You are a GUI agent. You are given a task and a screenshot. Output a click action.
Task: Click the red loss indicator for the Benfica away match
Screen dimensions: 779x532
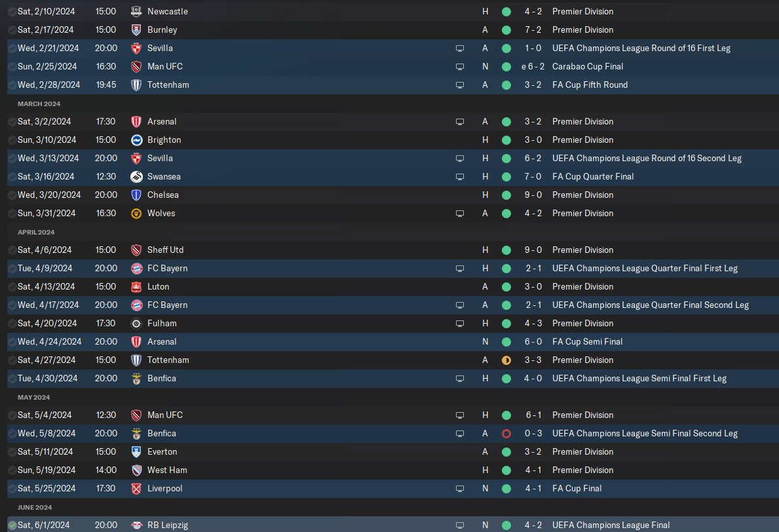506,434
